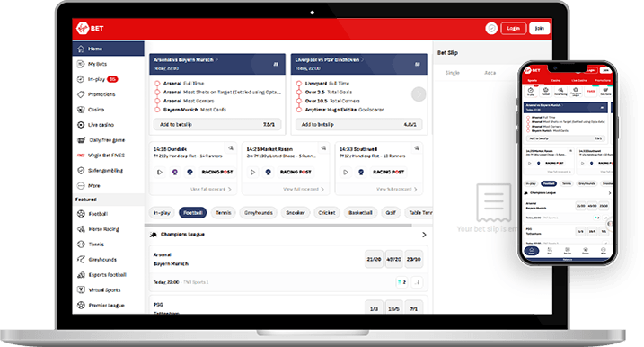Screen dimensions: 644x347
Task: Click pin icon on 14:33 Southwell card
Action: (417, 148)
